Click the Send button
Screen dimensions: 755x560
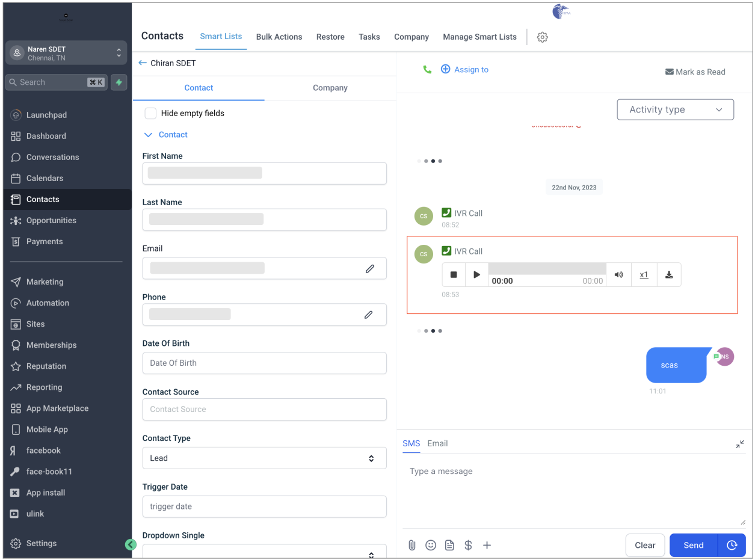pyautogui.click(x=694, y=546)
